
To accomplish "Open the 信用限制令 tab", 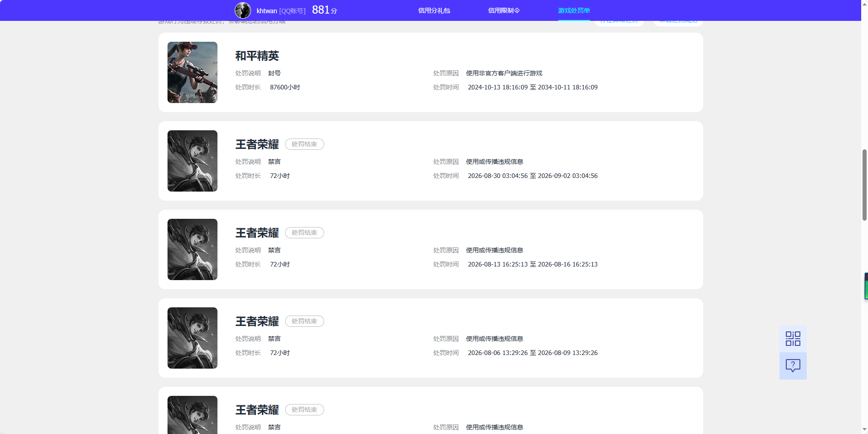I will [504, 10].
